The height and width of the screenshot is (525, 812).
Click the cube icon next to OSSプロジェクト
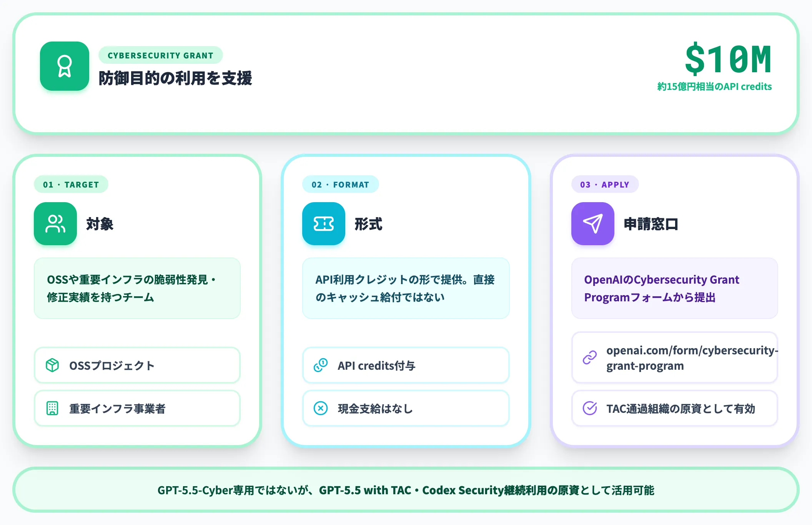point(52,365)
